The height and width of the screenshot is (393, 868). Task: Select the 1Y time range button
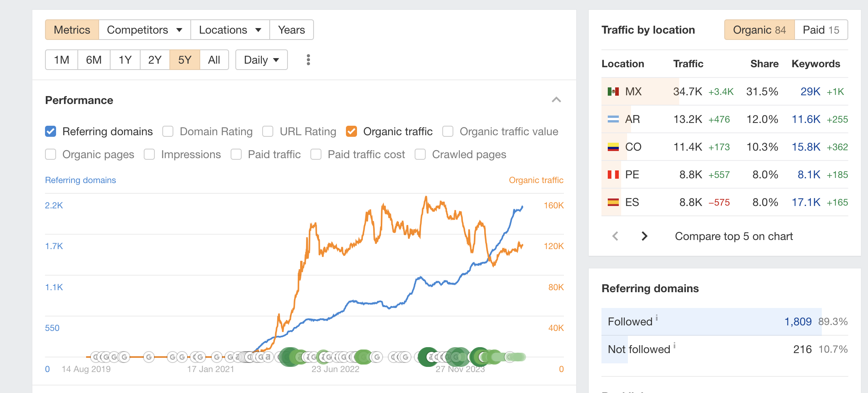pyautogui.click(x=125, y=60)
